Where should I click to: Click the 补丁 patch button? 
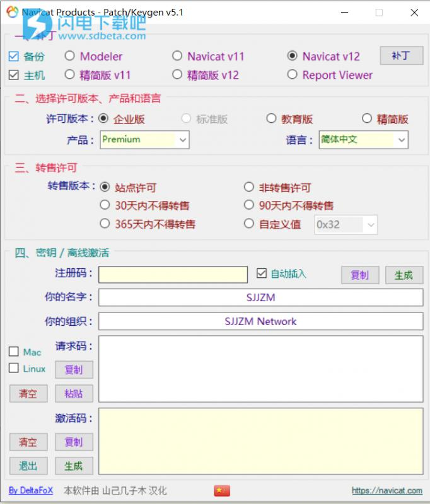[402, 55]
